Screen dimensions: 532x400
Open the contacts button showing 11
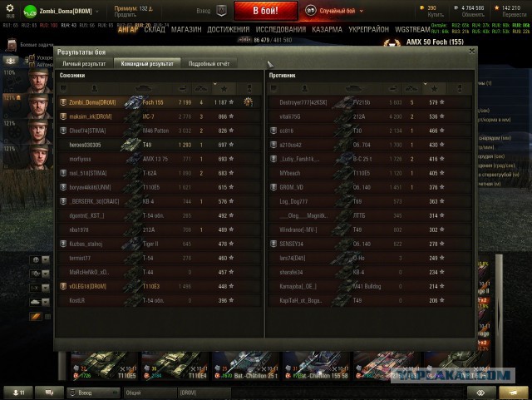pos(18,393)
